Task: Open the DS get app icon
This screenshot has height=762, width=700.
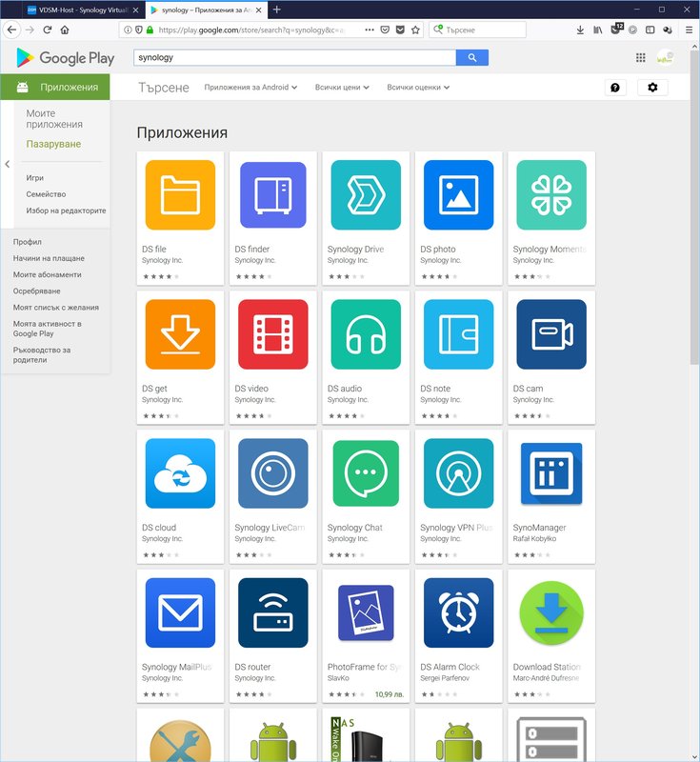Action: tap(180, 334)
